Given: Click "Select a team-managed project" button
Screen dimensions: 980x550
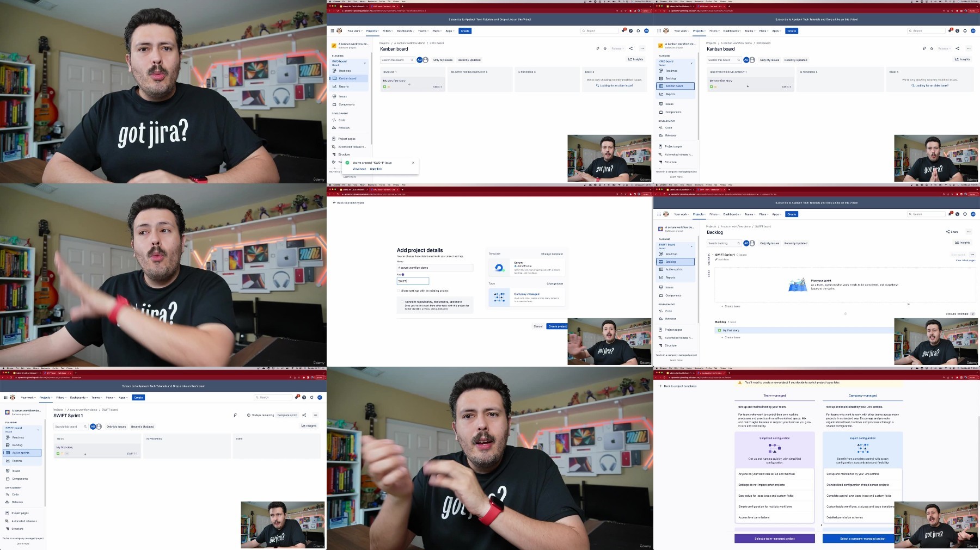Looking at the screenshot, I should pos(775,539).
